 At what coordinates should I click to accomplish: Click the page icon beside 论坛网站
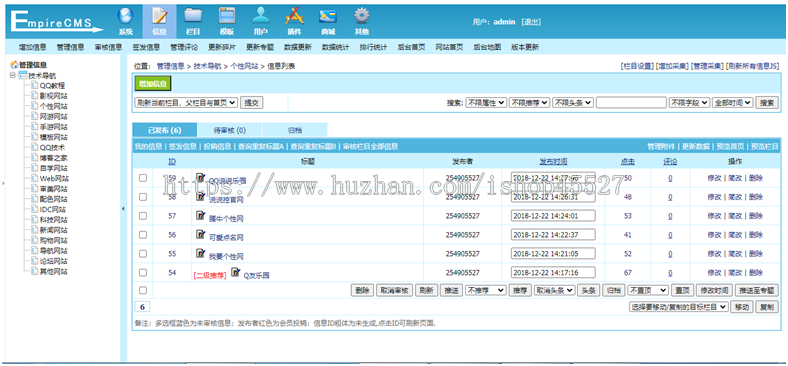coord(35,260)
